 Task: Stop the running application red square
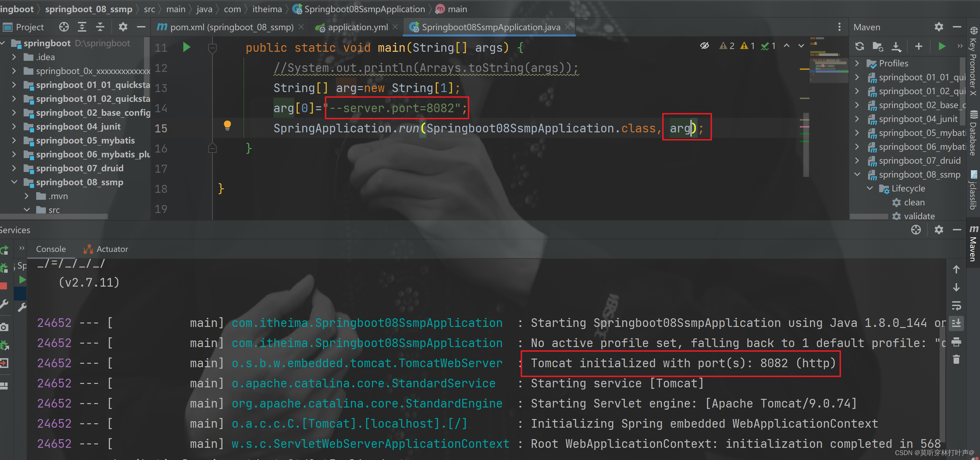click(4, 286)
